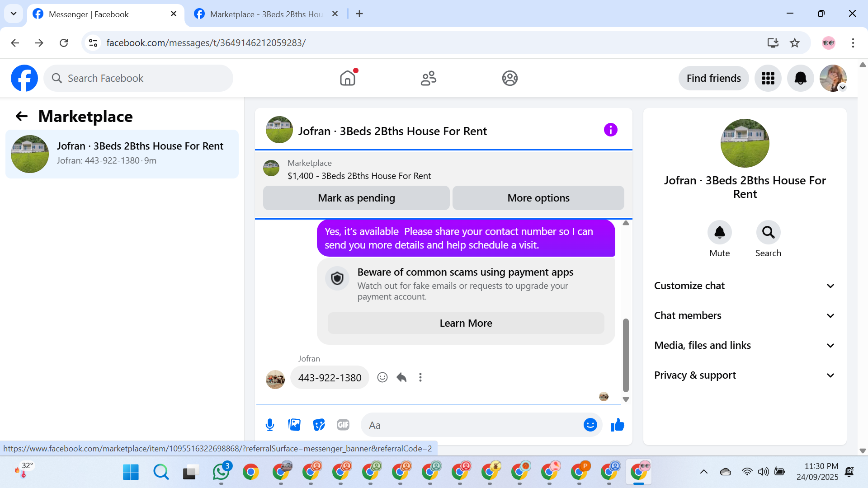Open more options for the phone message
Viewport: 868px width, 488px height.
click(420, 377)
